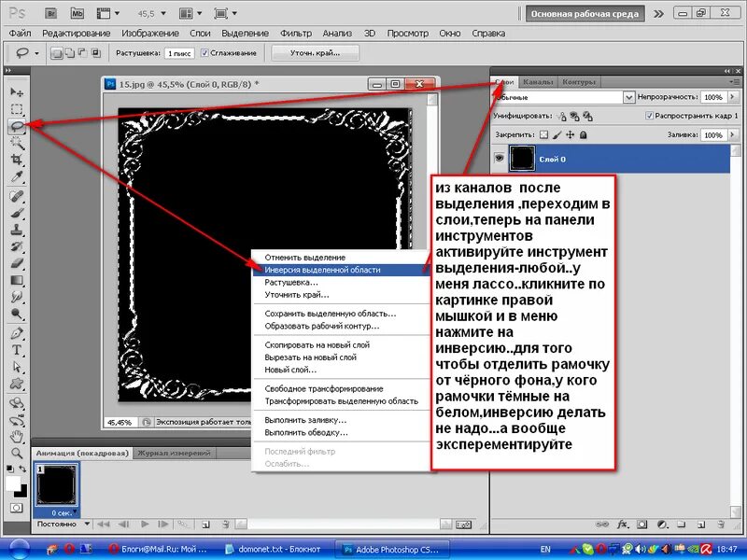Open frame delay 0 сек. dropdown
This screenshot has height=560, width=747.
(x=75, y=512)
